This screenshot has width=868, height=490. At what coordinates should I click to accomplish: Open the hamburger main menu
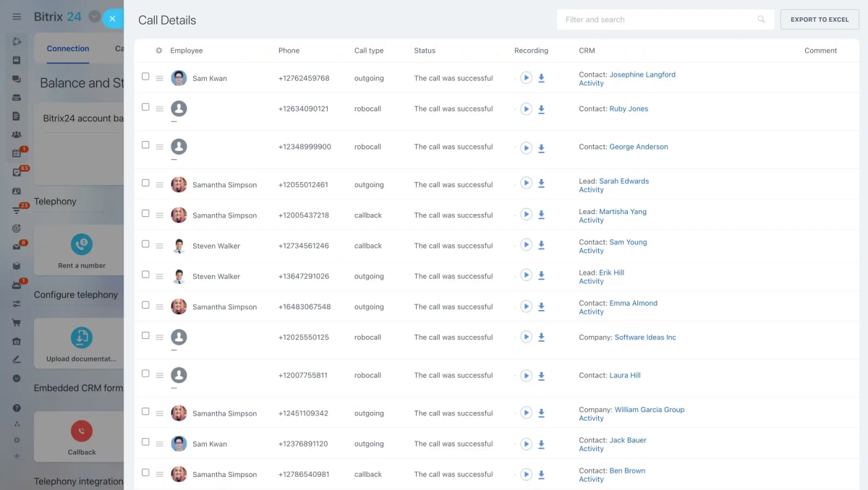coord(17,17)
